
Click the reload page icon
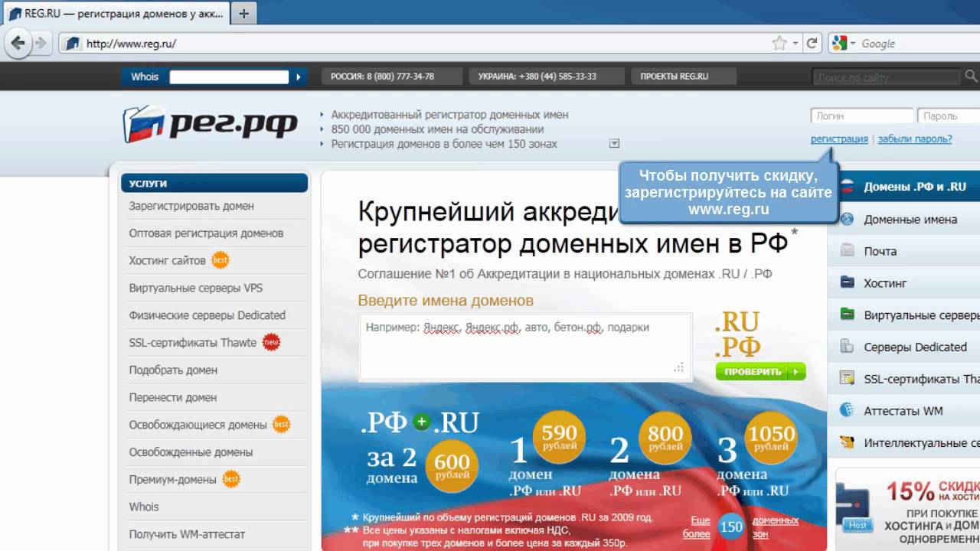(812, 44)
